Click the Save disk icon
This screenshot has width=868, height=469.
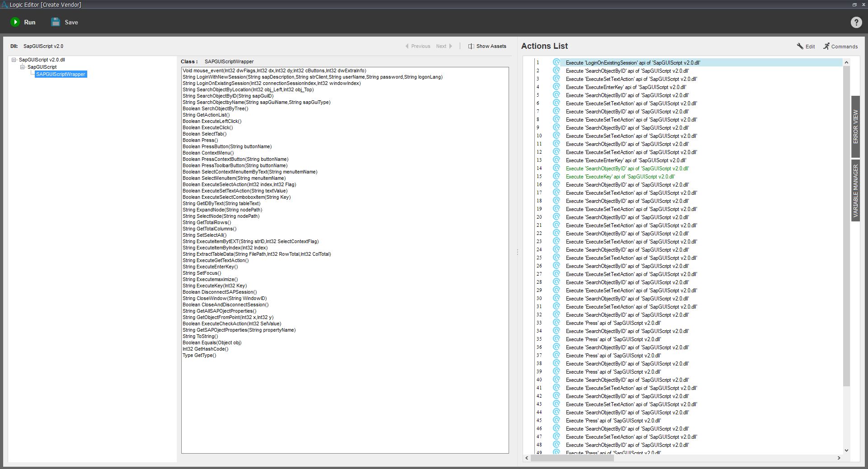tap(56, 22)
